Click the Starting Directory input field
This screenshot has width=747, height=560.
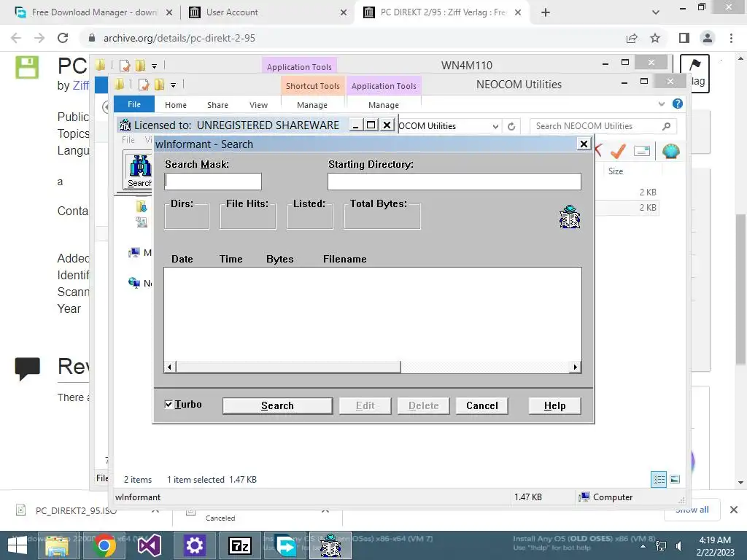pyautogui.click(x=454, y=182)
